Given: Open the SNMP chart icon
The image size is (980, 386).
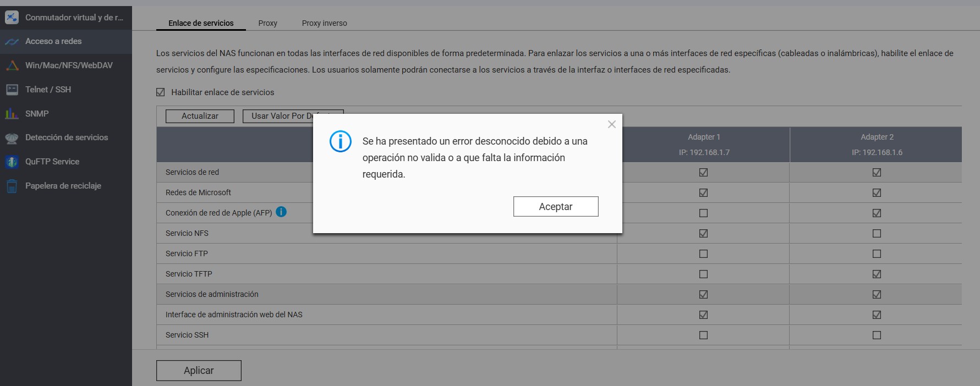Looking at the screenshot, I should point(12,114).
